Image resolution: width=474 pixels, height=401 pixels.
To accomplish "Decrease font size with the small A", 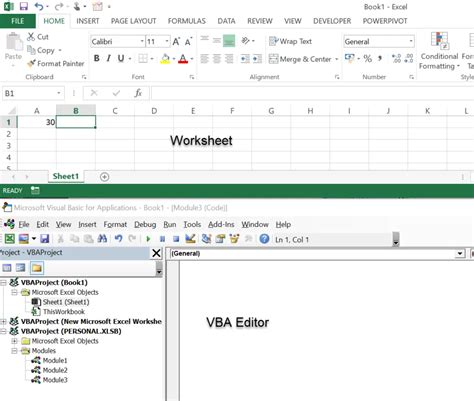I will tap(188, 41).
